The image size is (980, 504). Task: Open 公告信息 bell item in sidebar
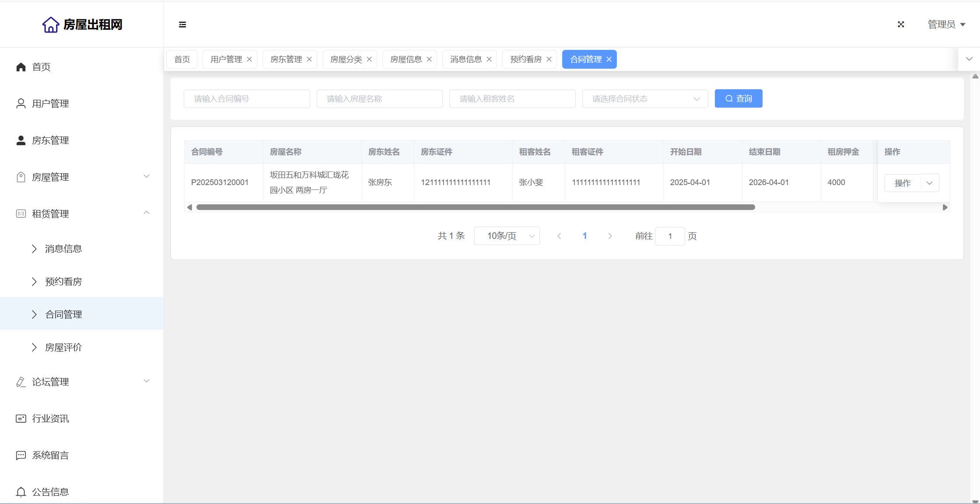click(x=50, y=492)
